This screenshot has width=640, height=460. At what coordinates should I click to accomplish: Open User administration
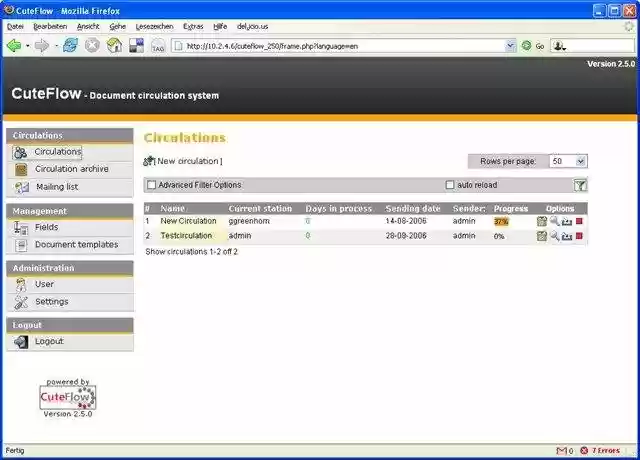pos(44,284)
